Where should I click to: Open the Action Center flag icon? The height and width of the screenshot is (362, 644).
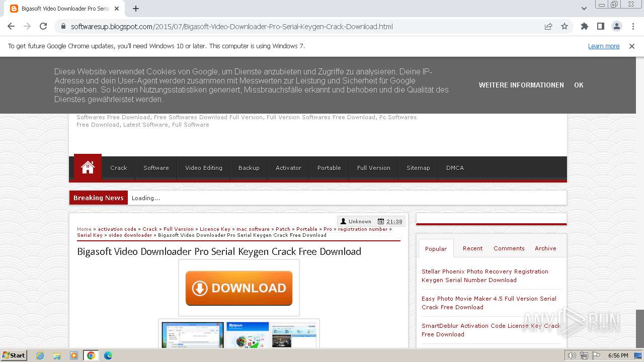tap(595, 355)
